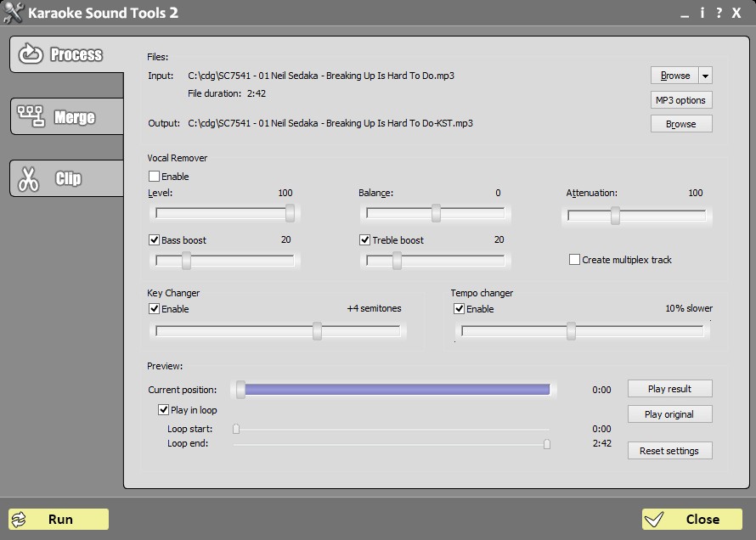This screenshot has width=756, height=540.
Task: Click the Current position progress bar
Action: pos(395,389)
